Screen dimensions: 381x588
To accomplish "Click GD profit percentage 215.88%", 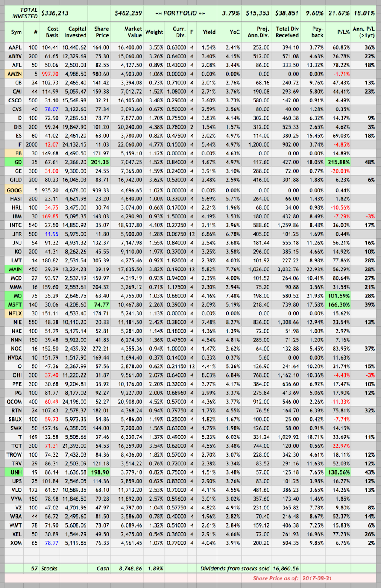I will [338, 162].
